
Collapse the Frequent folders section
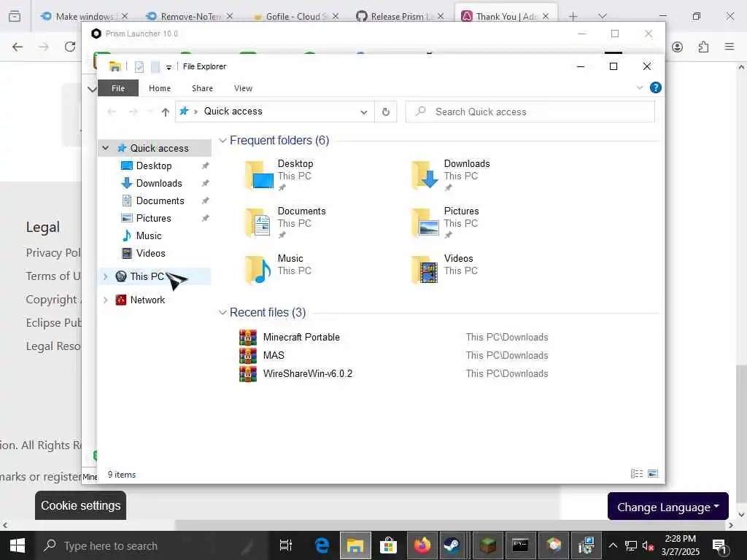pos(222,141)
